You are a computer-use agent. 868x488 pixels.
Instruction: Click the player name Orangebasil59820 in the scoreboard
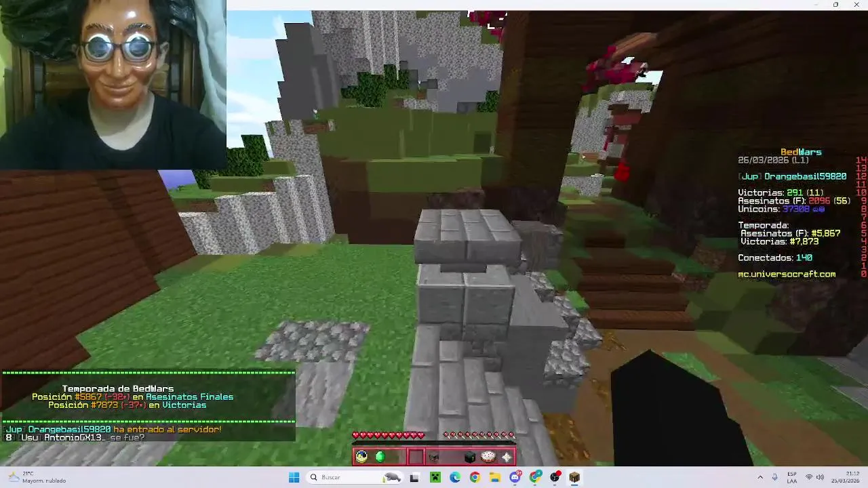[805, 176]
